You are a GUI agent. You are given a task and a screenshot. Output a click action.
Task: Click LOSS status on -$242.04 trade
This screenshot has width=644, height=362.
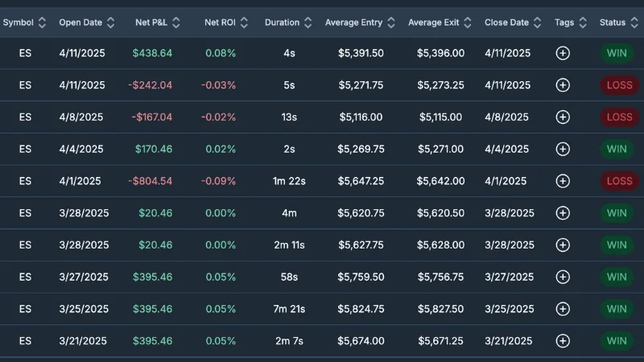(620, 85)
